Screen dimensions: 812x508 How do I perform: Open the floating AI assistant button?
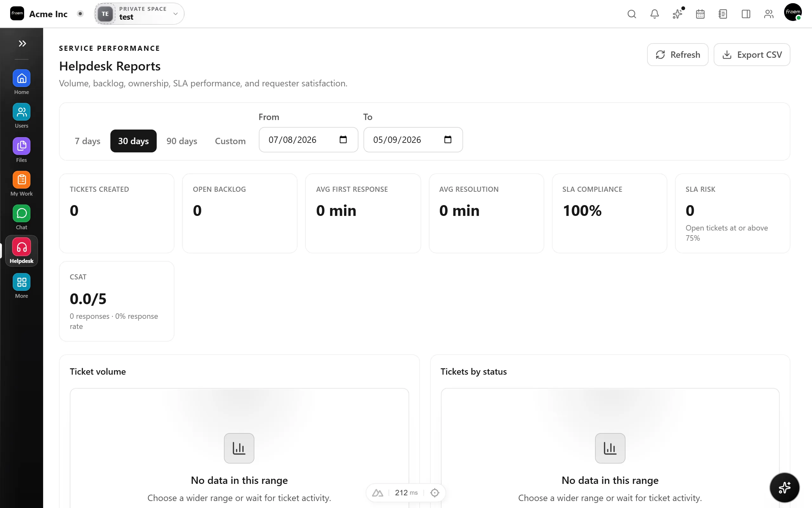[x=784, y=487]
